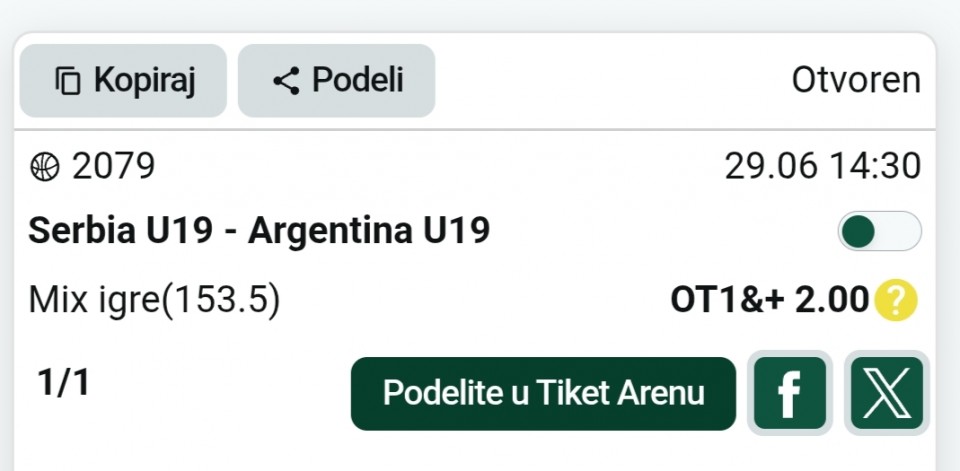Click Podelite u Tiket Arenu button
The image size is (960, 471).
click(x=543, y=393)
